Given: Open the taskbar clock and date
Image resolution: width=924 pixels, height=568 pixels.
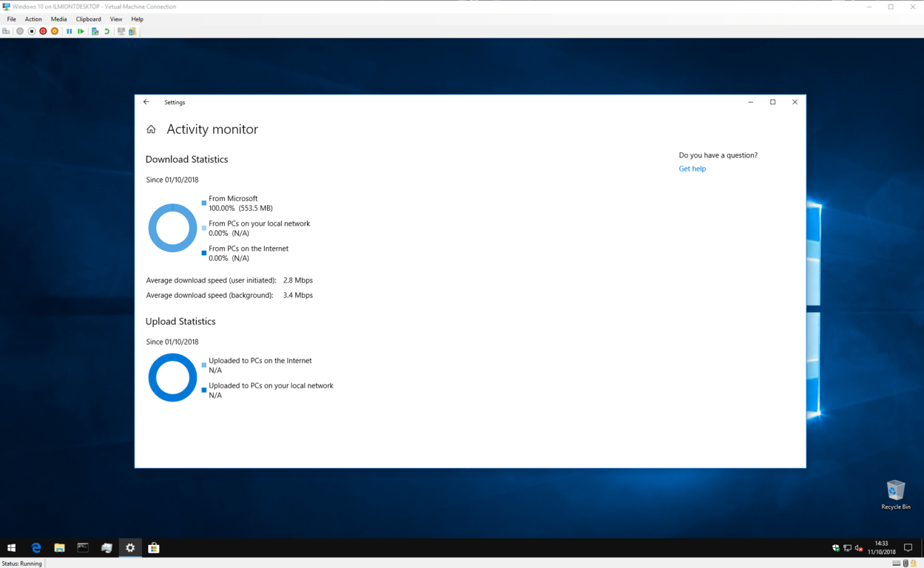Looking at the screenshot, I should [882, 548].
